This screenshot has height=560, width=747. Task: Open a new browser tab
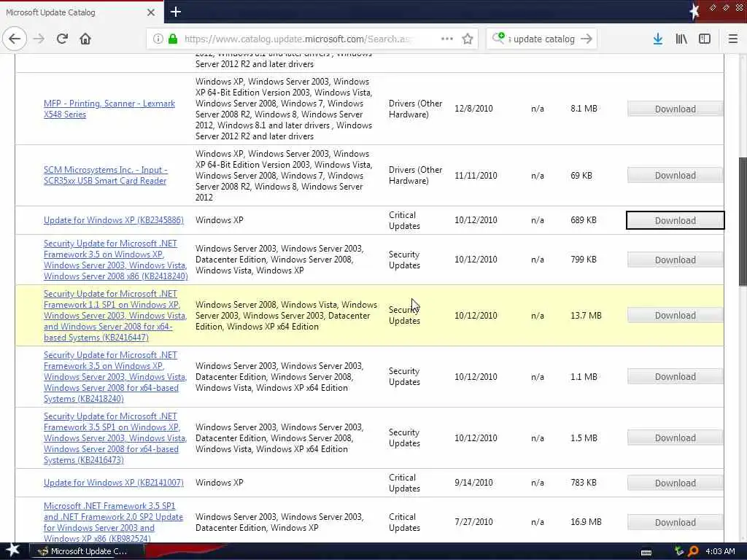(176, 12)
